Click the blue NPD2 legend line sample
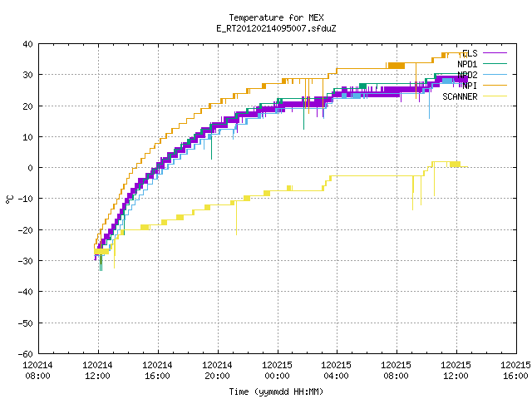532x399 pixels. [495, 74]
